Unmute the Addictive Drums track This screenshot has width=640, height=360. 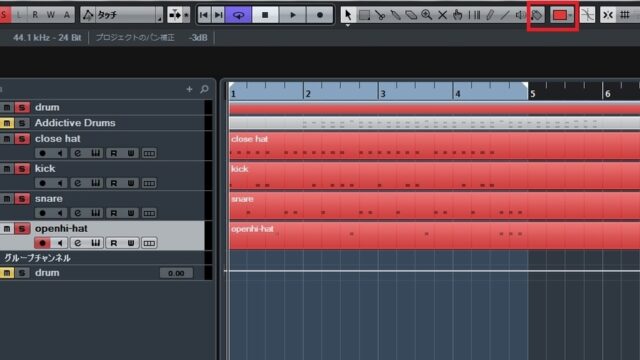click(x=7, y=123)
